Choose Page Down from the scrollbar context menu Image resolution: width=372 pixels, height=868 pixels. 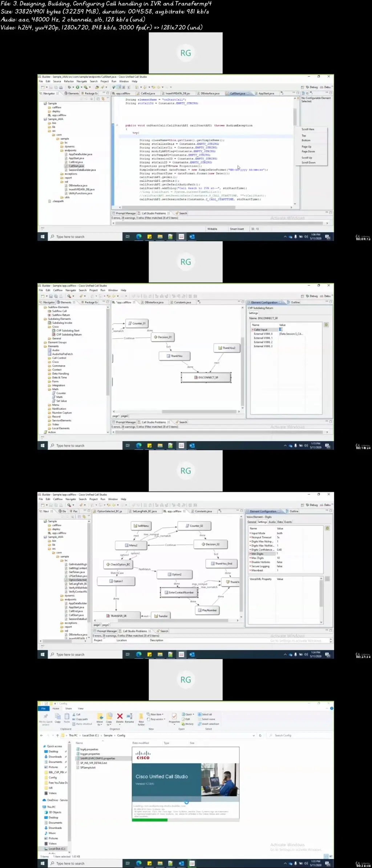click(x=308, y=152)
